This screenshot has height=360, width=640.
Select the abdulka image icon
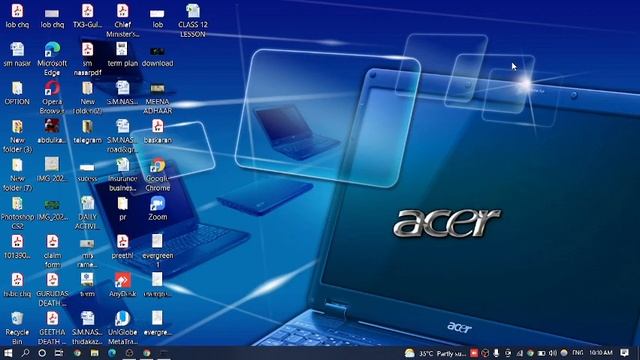[x=52, y=131]
